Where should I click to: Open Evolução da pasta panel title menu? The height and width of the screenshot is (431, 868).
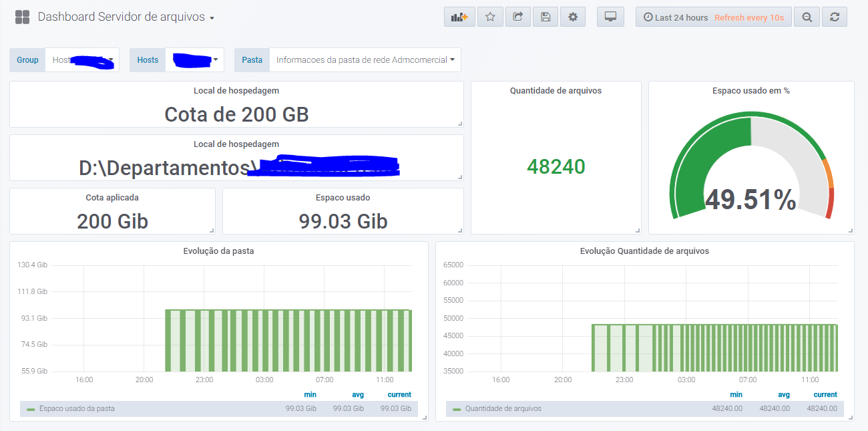point(218,251)
